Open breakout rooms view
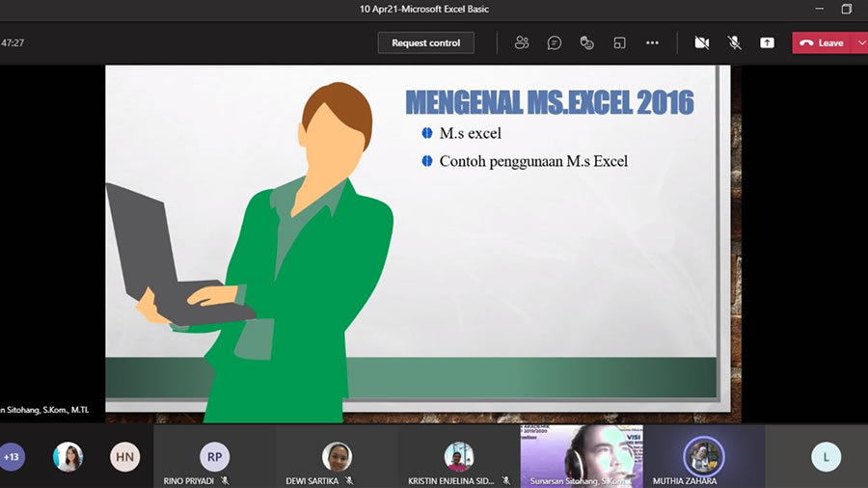The height and width of the screenshot is (488, 868). coord(619,42)
